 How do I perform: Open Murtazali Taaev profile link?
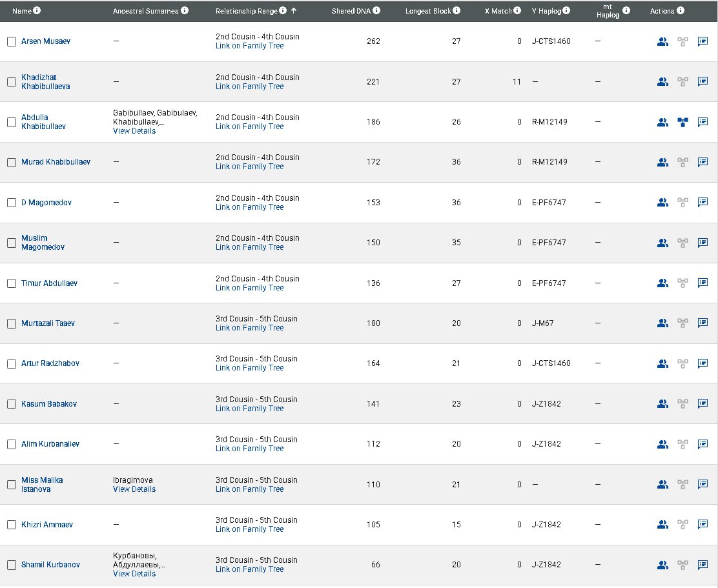pyautogui.click(x=48, y=323)
